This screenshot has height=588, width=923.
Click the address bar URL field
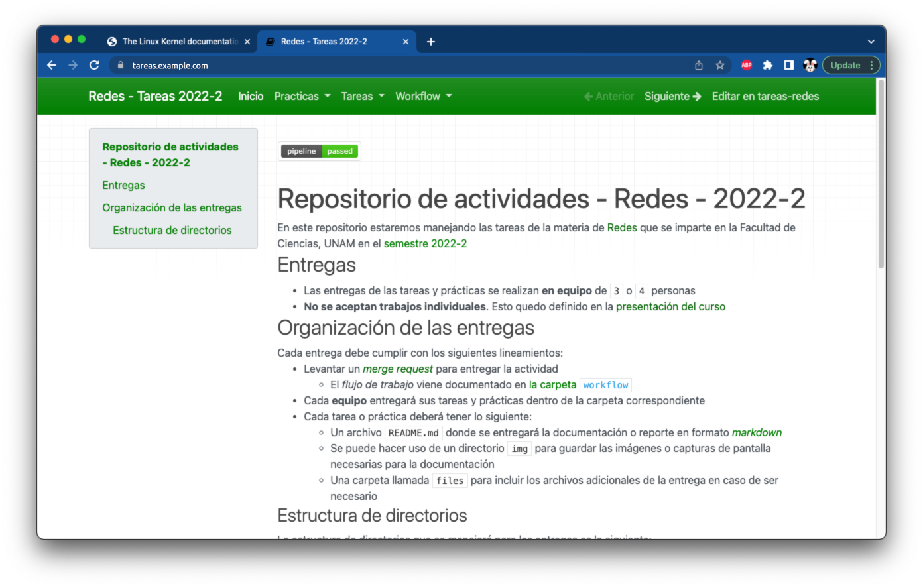pos(398,65)
